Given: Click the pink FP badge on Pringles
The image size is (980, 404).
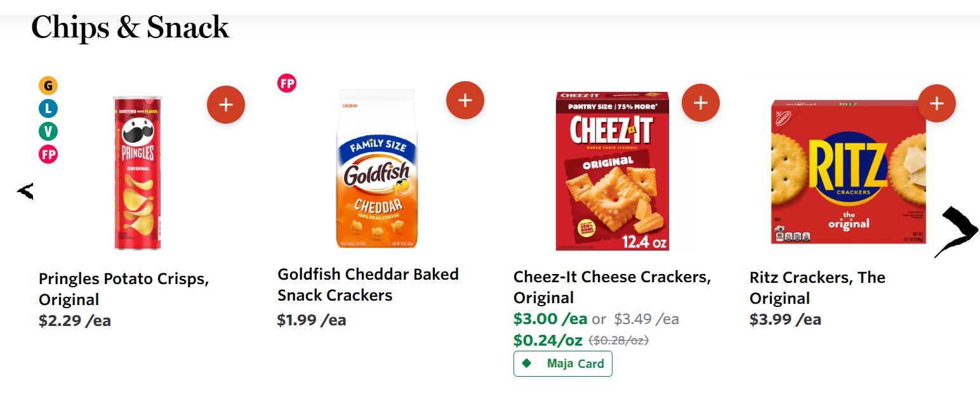Looking at the screenshot, I should [48, 154].
